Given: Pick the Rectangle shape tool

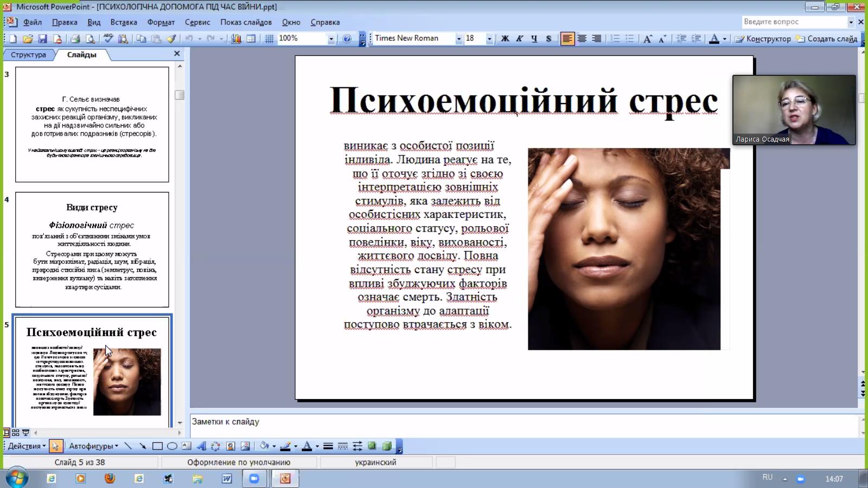Looking at the screenshot, I should (x=157, y=446).
